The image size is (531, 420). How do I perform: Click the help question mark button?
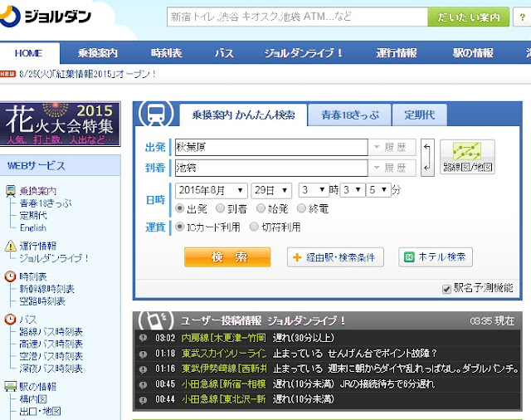(522, 17)
